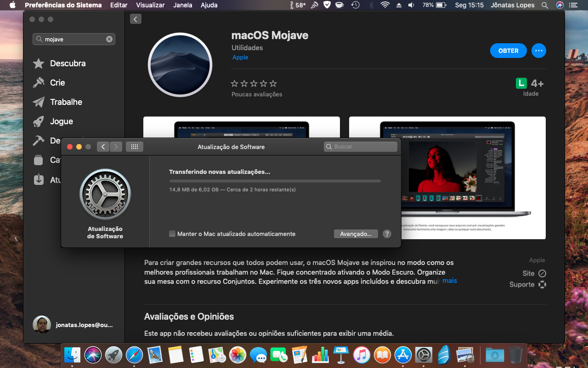Image resolution: width=588 pixels, height=368 pixels.
Task: Open the Ajuda menu
Action: (209, 5)
